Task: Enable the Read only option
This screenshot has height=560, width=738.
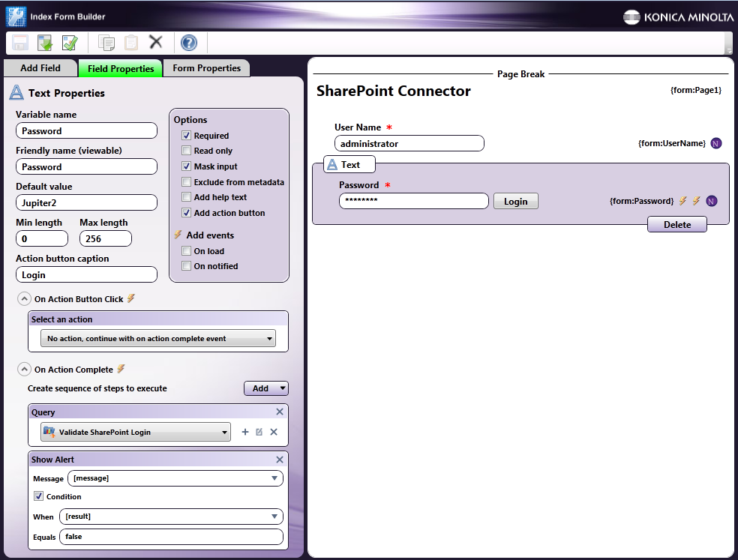Action: point(187,151)
